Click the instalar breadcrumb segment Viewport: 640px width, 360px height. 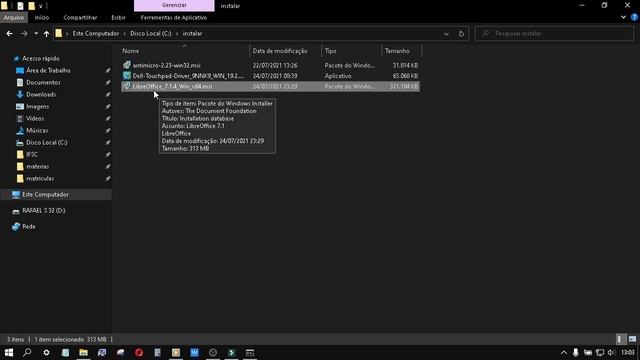click(192, 33)
